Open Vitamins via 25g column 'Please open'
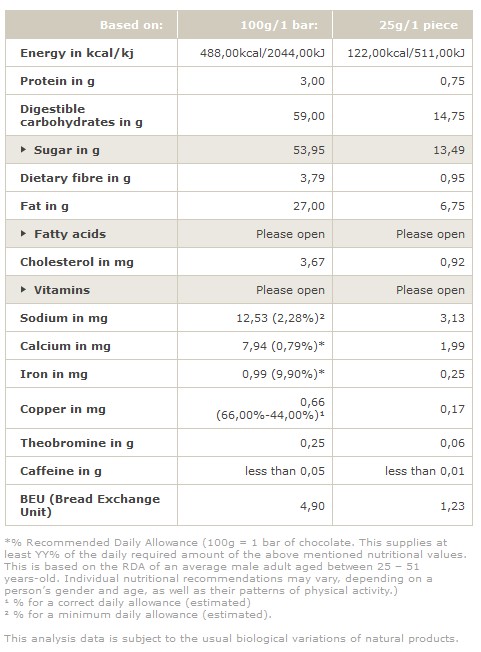This screenshot has width=481, height=652. coord(430,290)
